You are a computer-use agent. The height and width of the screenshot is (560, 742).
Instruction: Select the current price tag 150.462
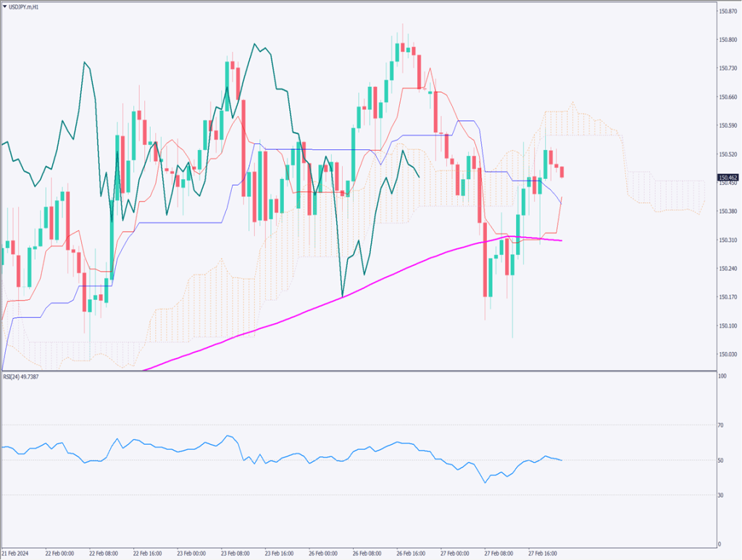728,177
